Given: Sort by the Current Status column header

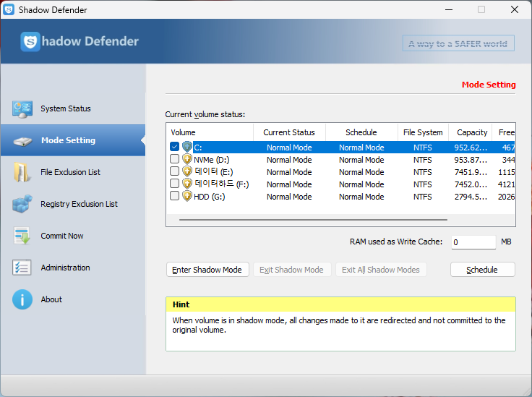Looking at the screenshot, I should (x=289, y=132).
